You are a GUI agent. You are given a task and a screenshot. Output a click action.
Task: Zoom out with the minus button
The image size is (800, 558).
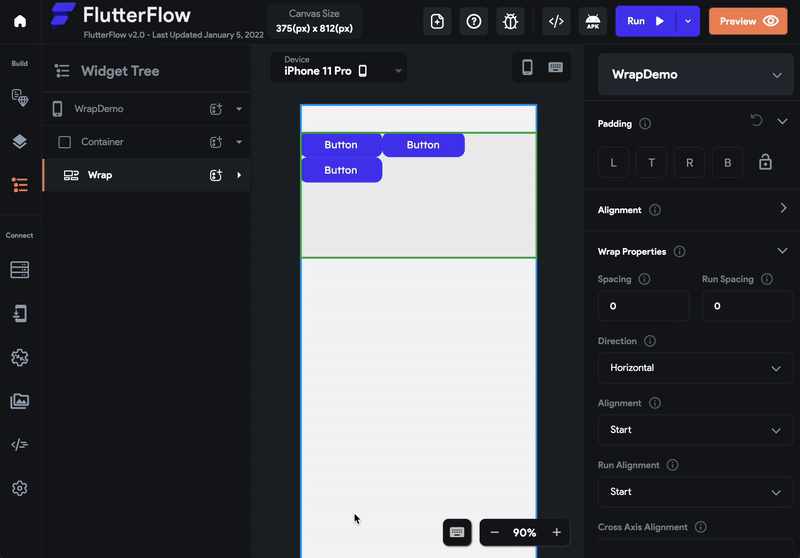[x=494, y=532]
